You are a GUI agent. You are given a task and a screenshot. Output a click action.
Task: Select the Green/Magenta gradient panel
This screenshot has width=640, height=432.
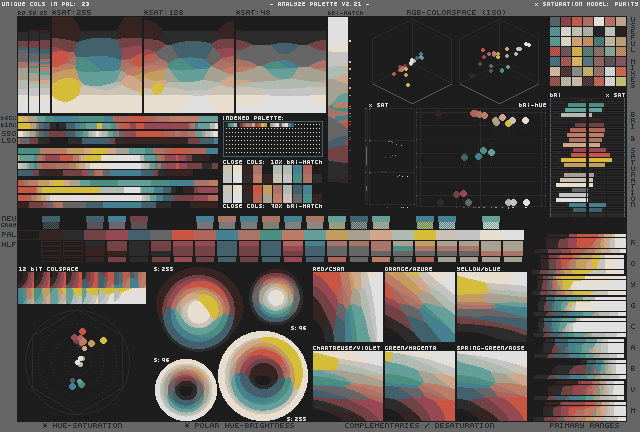tap(419, 385)
